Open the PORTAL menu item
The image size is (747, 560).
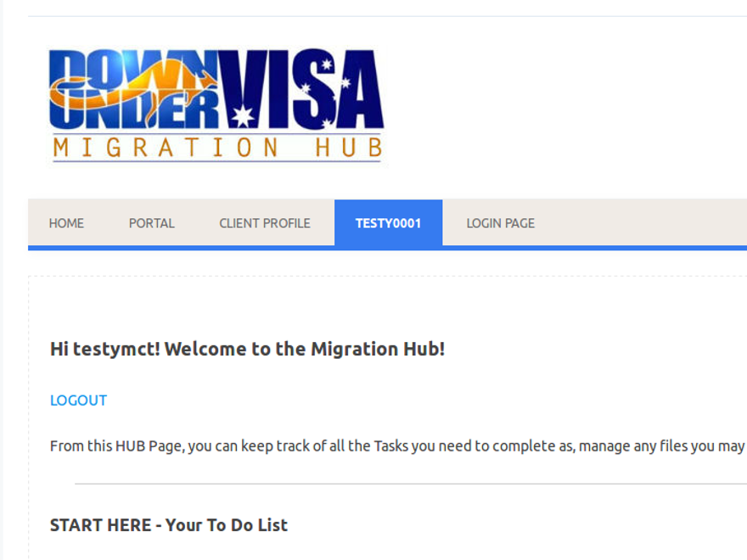point(151,223)
